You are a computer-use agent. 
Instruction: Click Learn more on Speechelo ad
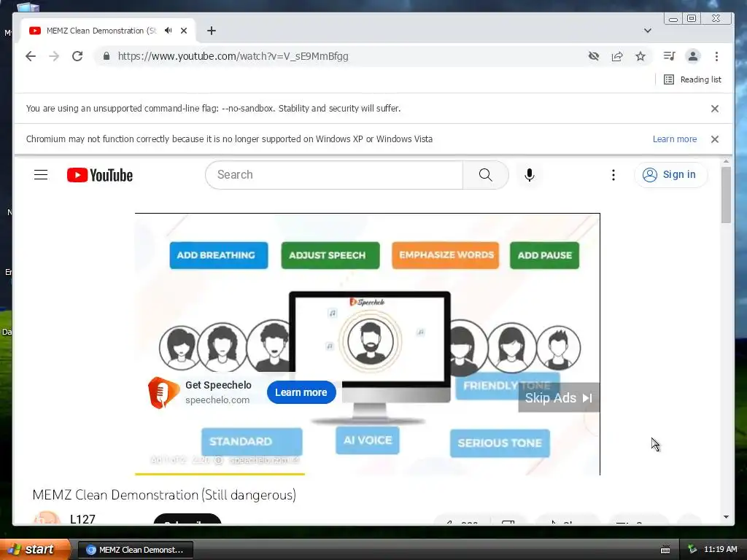301,392
